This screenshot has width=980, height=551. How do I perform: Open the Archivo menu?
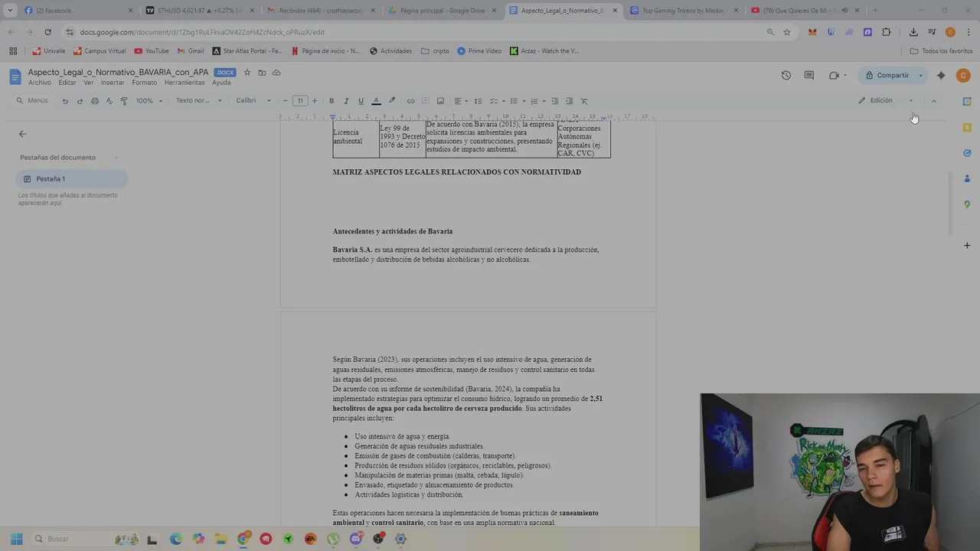point(40,83)
